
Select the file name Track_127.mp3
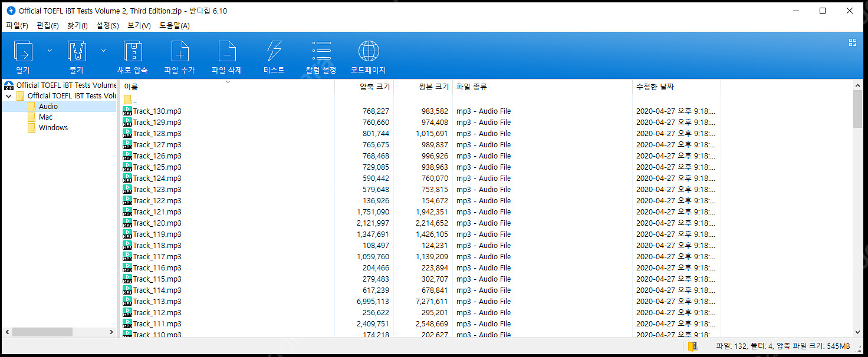tap(157, 145)
